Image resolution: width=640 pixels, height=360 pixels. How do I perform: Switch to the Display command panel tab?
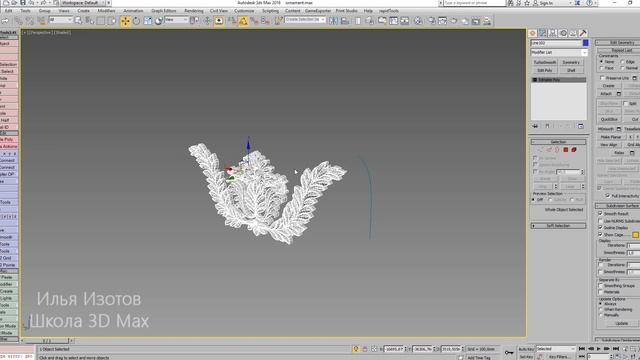(573, 33)
